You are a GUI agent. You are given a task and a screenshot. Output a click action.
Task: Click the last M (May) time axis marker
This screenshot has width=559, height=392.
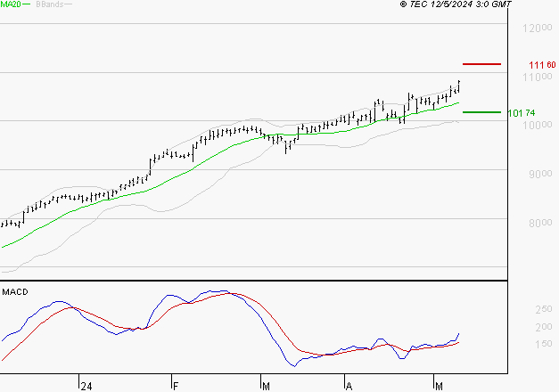[439, 387]
